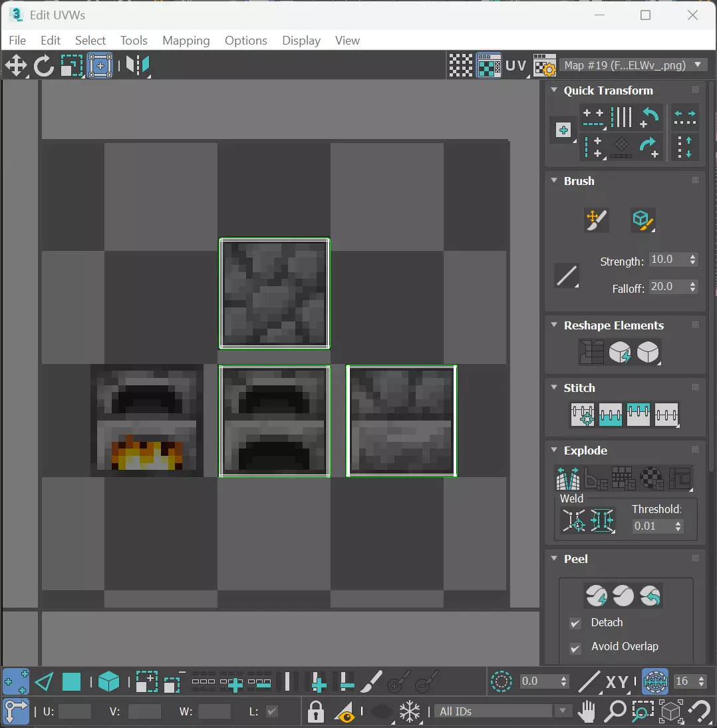
Task: Open the texture map settings gear icon
Action: (x=544, y=65)
